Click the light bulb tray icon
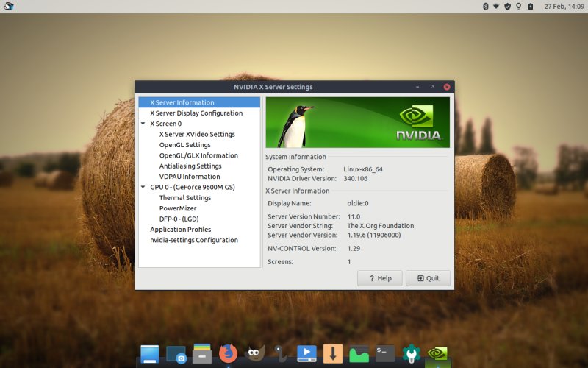Screen dimensions: 588x368 pos(519,7)
